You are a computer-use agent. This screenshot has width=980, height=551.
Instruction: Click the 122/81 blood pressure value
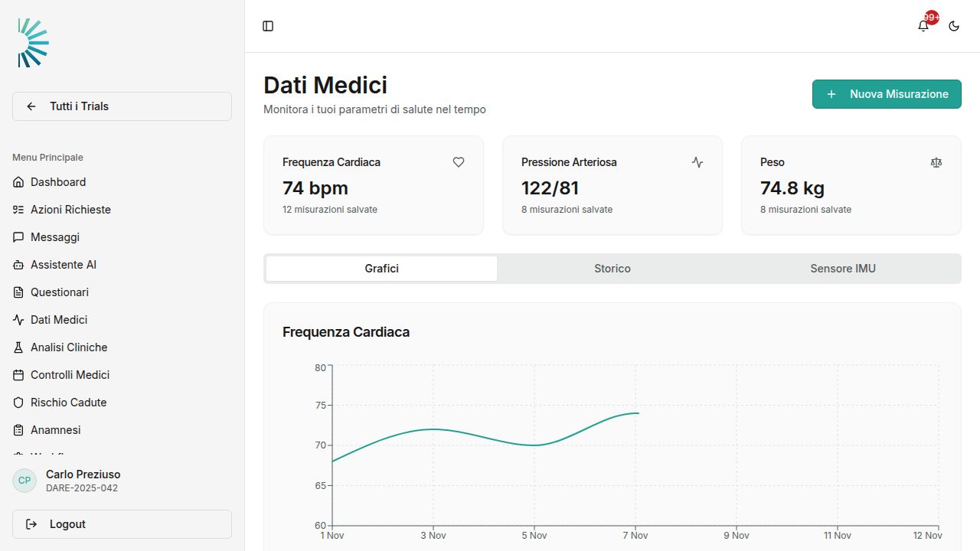tap(550, 188)
